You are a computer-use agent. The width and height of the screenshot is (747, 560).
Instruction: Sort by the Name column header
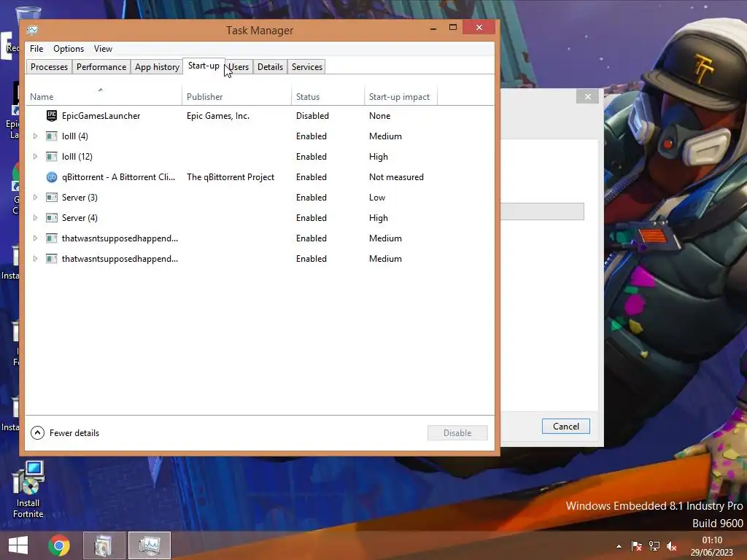104,97
